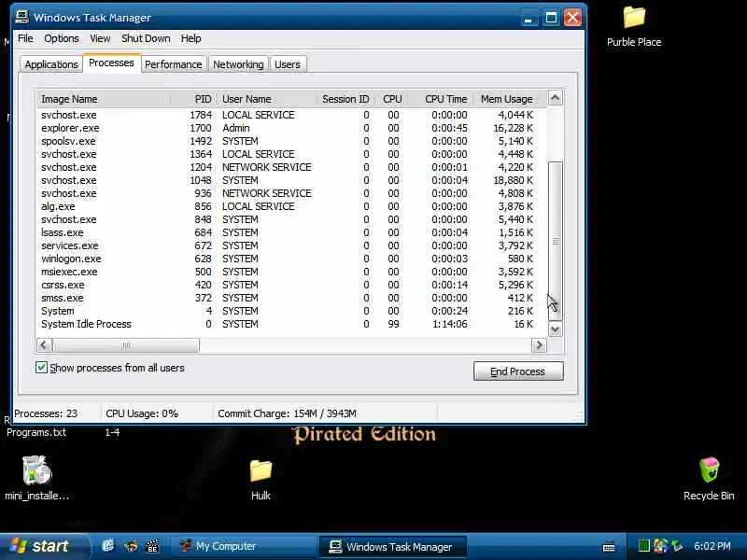The width and height of the screenshot is (747, 560).
Task: Click the green CPU meter tray icon
Action: [x=643, y=546]
